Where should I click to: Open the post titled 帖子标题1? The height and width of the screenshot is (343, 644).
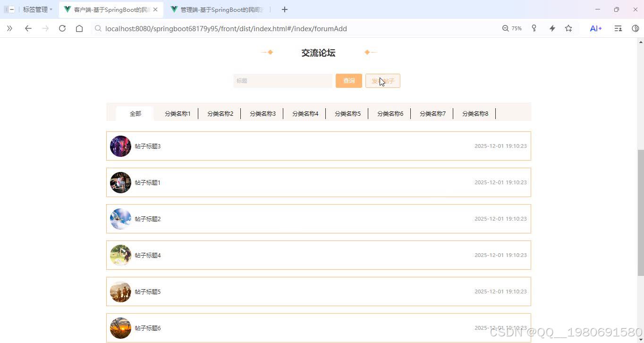click(319, 182)
